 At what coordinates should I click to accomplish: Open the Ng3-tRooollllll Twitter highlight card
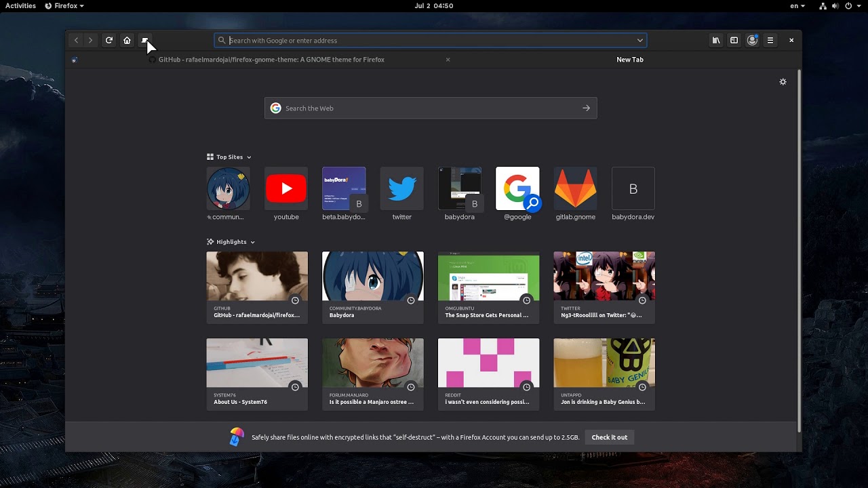click(604, 287)
